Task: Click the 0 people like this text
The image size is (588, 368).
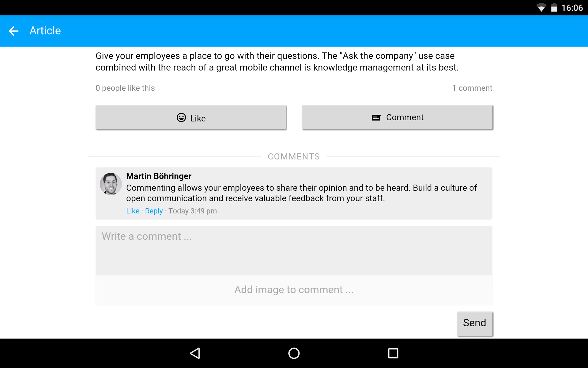Action: [125, 88]
